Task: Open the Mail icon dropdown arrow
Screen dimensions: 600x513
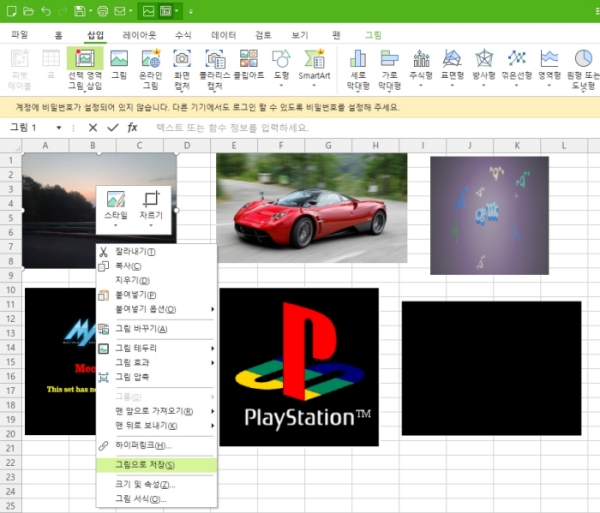Action: (x=131, y=11)
